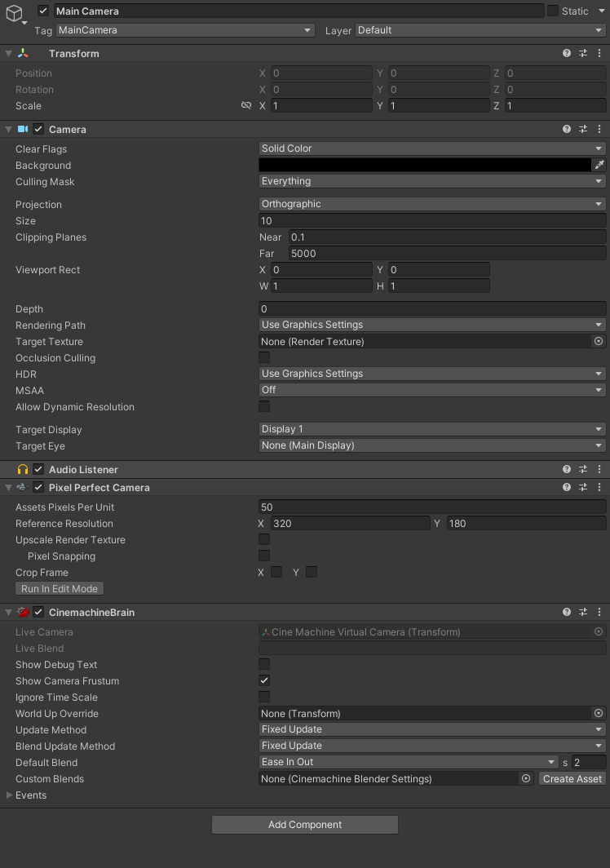Open the MSAA dropdown

point(432,390)
